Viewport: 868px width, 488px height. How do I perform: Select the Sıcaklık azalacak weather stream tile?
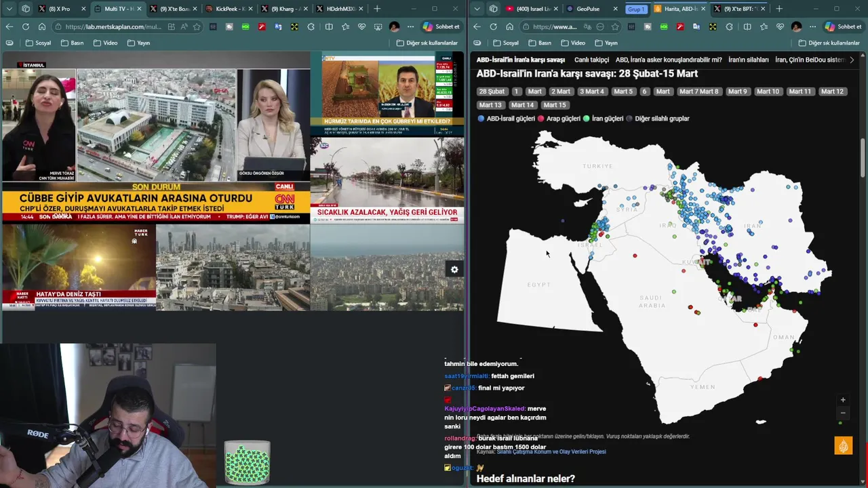click(387, 180)
